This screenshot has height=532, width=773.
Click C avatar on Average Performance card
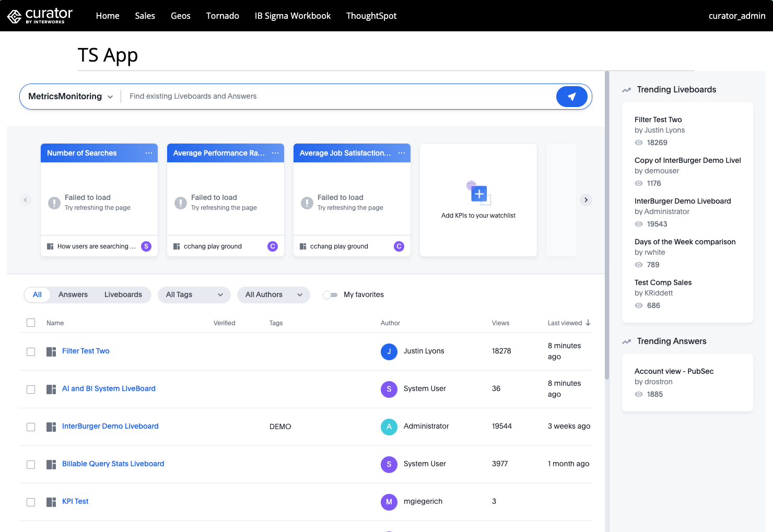tap(273, 246)
